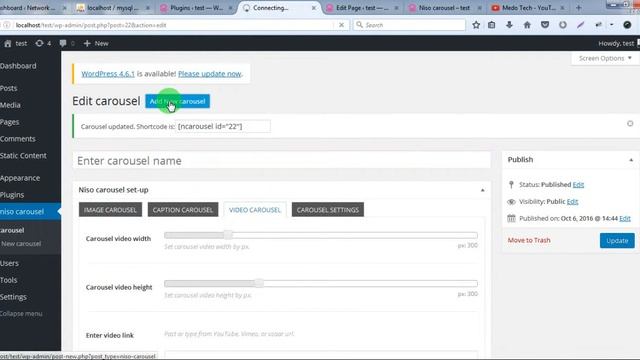Viewport: 640px width, 360px height.
Task: Click the Enter carousel name field
Action: (x=282, y=160)
